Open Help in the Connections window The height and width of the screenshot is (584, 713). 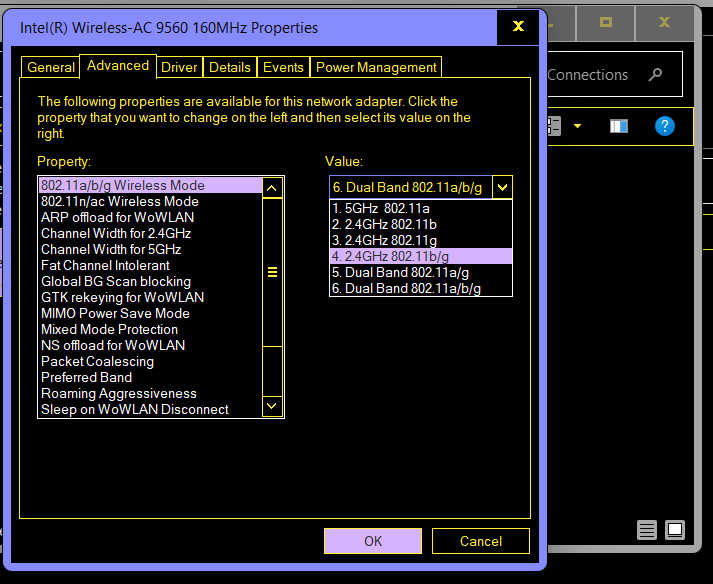tap(664, 126)
